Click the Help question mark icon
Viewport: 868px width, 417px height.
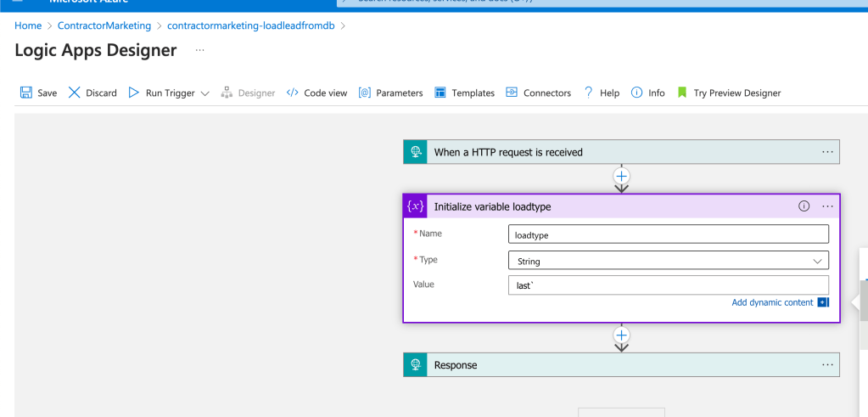click(x=589, y=93)
